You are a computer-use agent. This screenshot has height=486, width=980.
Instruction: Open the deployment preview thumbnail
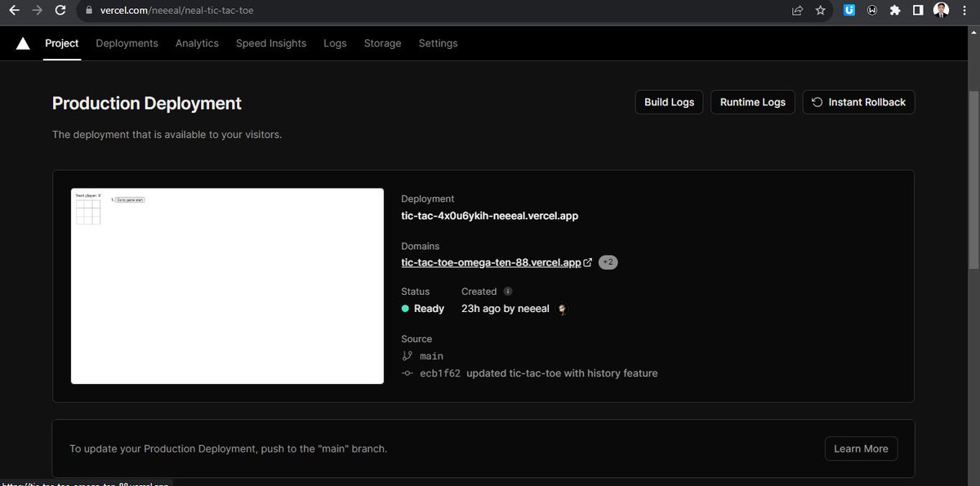(x=227, y=286)
